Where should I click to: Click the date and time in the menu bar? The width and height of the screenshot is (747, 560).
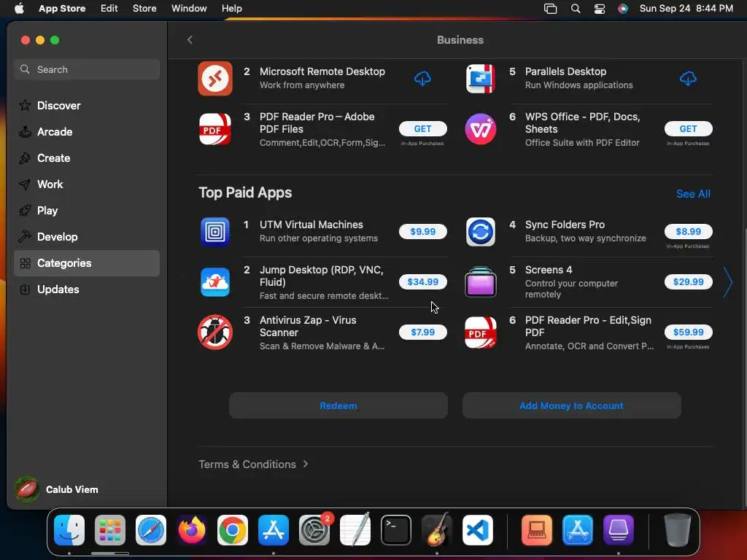pos(686,9)
